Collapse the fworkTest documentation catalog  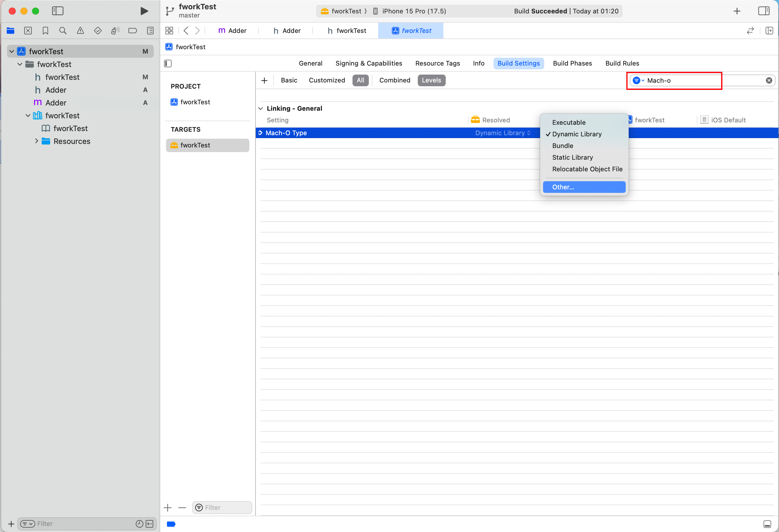28,115
